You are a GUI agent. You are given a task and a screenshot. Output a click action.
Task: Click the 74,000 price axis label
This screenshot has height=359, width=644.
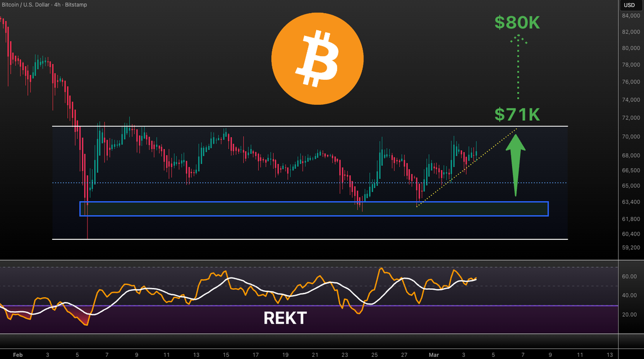tap(631, 100)
